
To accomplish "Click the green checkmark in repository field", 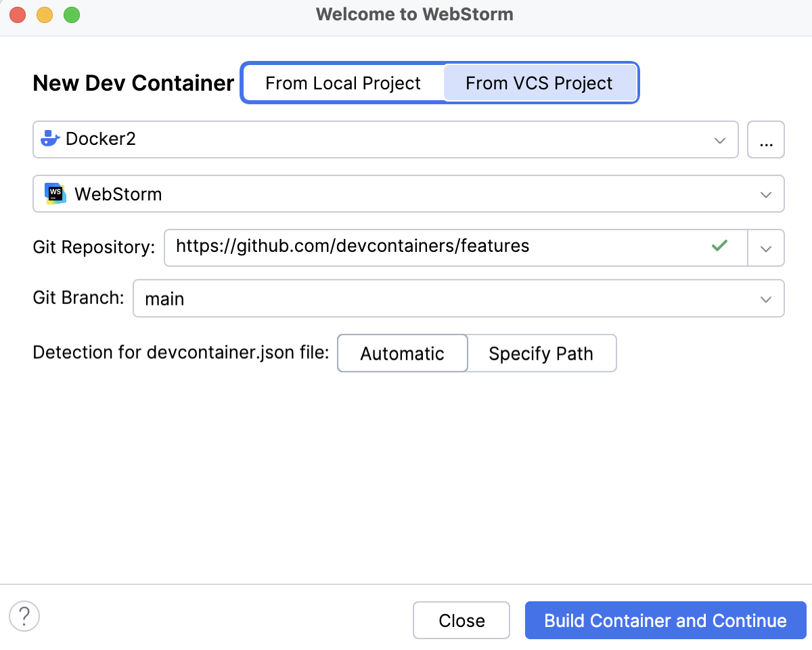I will point(719,246).
